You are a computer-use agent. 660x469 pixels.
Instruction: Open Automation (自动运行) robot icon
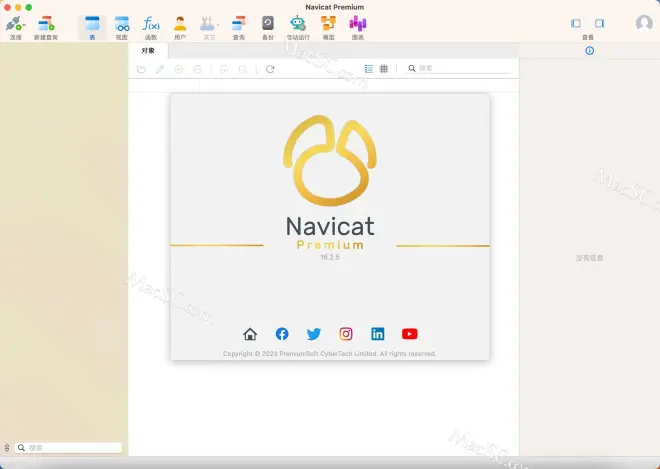tap(298, 24)
